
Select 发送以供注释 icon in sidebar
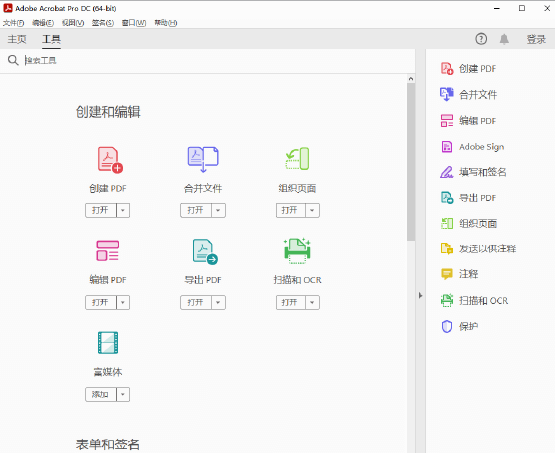tap(447, 248)
